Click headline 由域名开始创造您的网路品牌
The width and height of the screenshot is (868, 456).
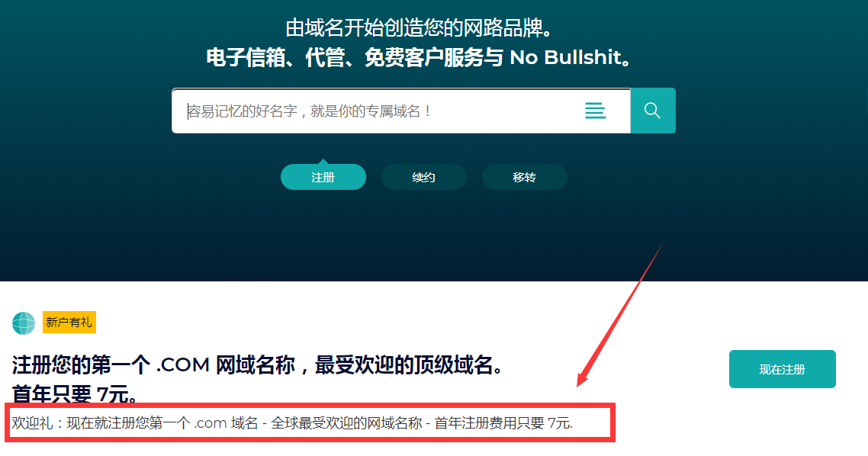pos(420,28)
